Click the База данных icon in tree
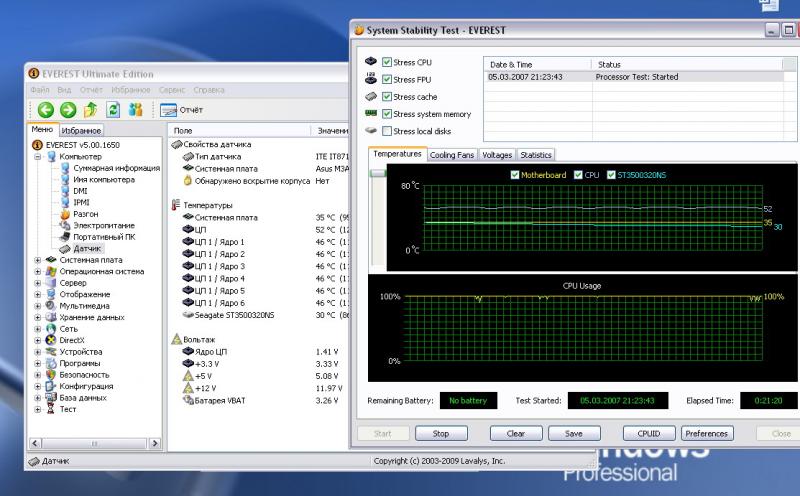This screenshot has width=800, height=496. tap(51, 398)
